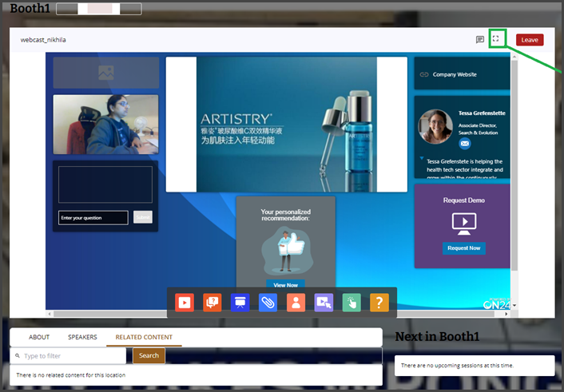Switch to the ABOUT tab
Screen dimensions: 564x392
coord(39,337)
